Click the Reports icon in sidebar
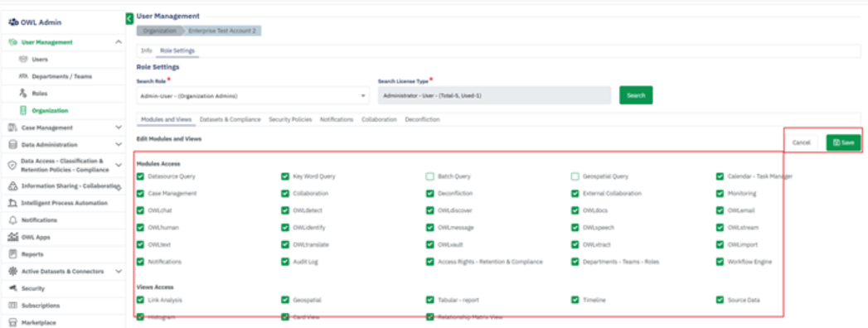The height and width of the screenshot is (328, 868). coord(13,254)
